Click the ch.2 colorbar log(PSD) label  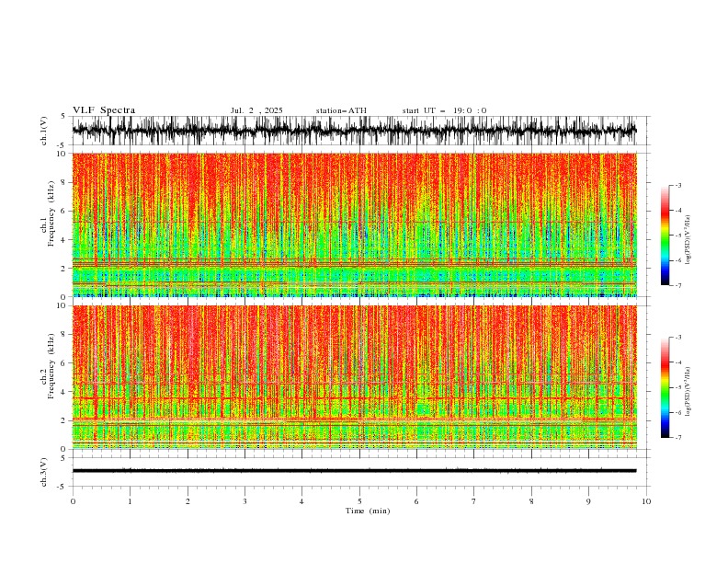click(x=688, y=392)
